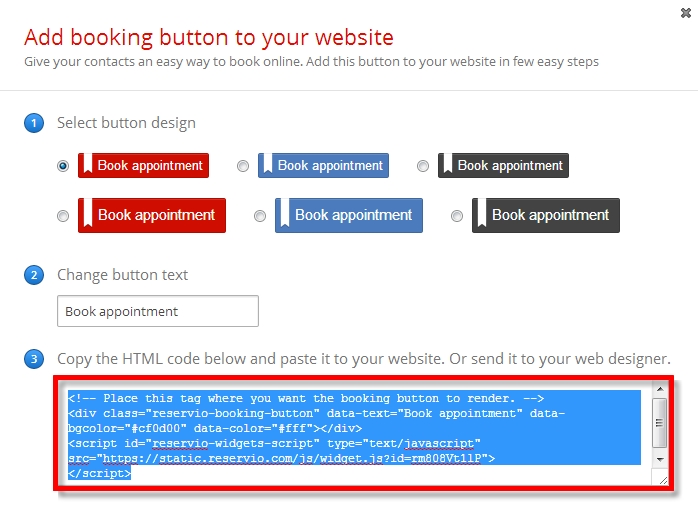Select the large blue button design radio

coord(260,216)
